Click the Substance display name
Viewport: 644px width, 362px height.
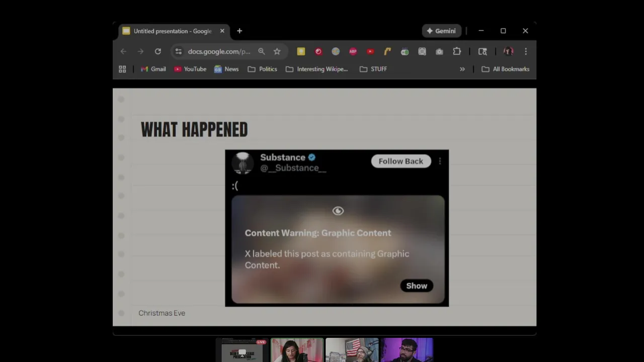(x=283, y=157)
